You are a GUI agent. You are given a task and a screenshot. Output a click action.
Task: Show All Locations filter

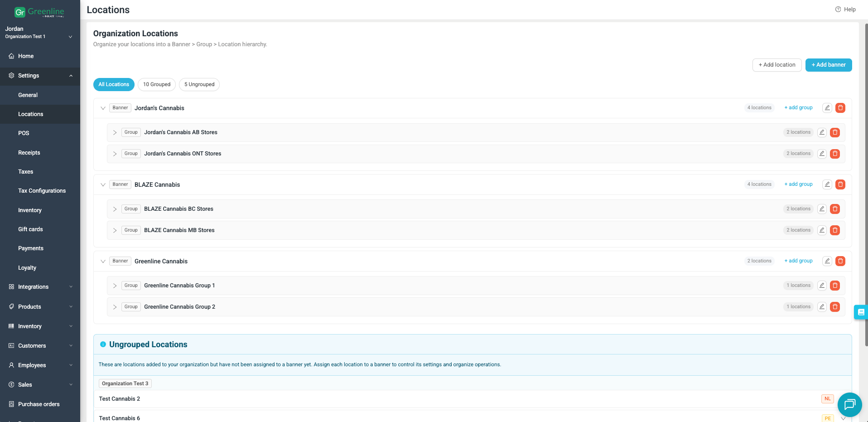pyautogui.click(x=114, y=84)
